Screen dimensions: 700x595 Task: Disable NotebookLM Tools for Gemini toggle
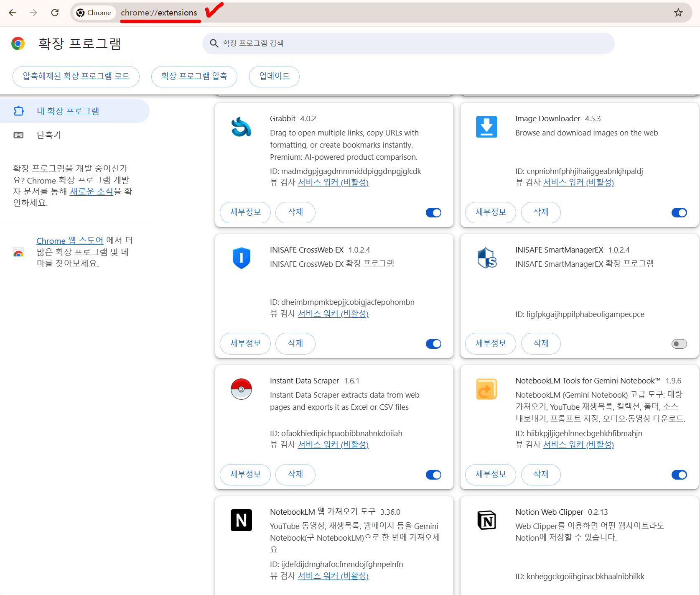coord(679,475)
